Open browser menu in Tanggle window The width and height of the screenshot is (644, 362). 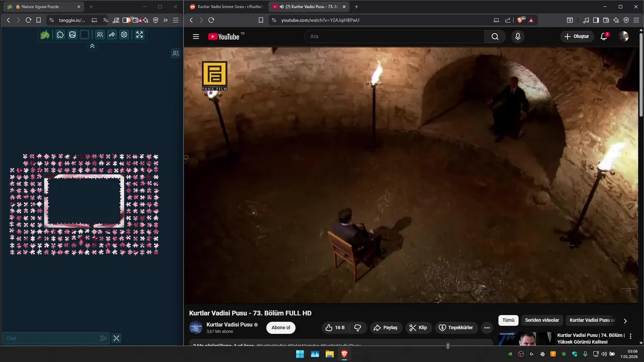tap(176, 20)
